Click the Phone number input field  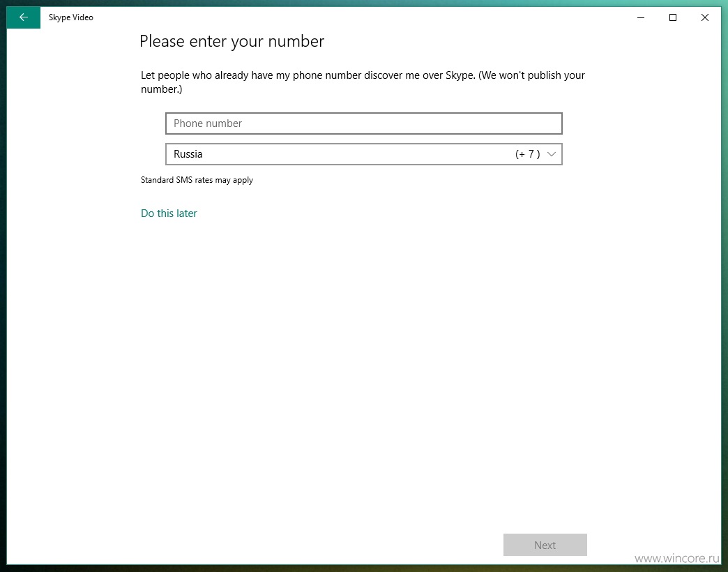point(363,123)
